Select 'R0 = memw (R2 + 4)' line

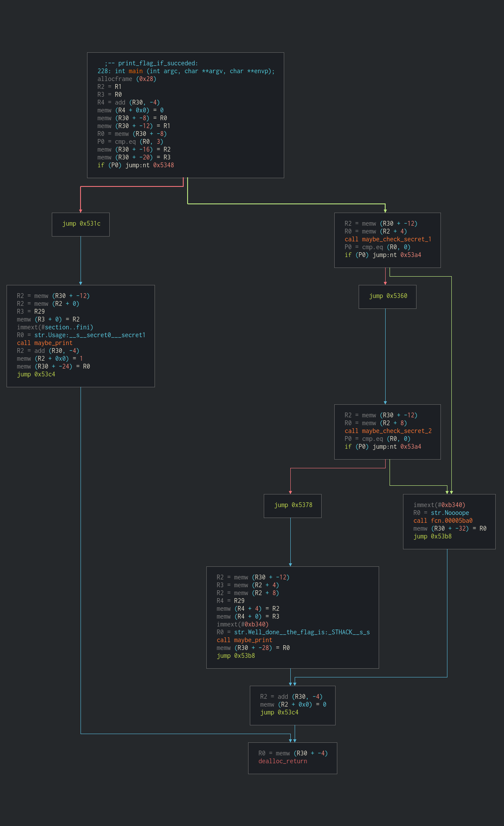(x=376, y=231)
